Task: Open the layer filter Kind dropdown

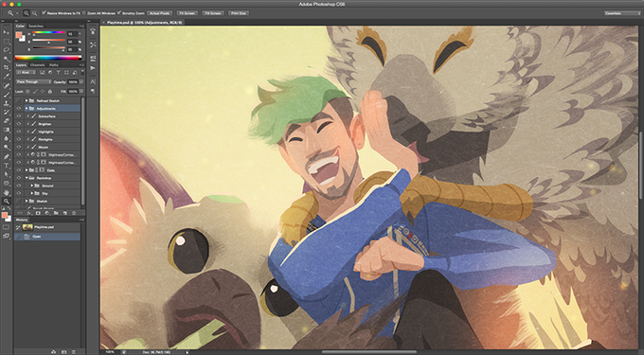Action: click(26, 72)
